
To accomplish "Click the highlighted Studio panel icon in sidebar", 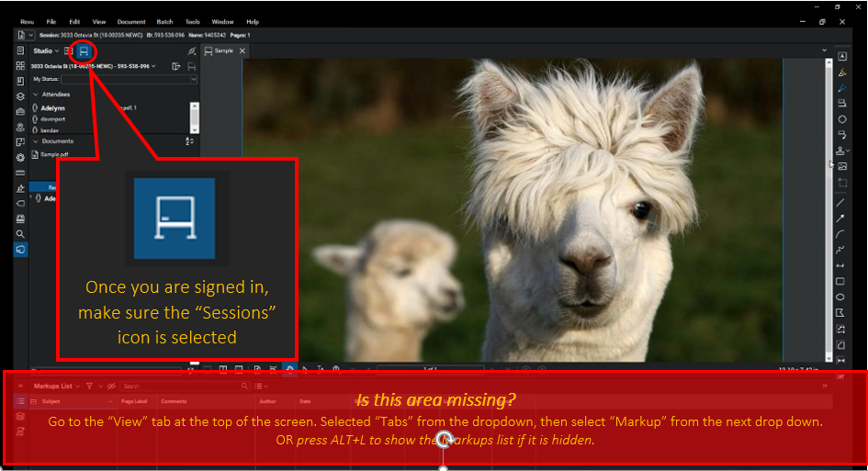I will (20, 250).
